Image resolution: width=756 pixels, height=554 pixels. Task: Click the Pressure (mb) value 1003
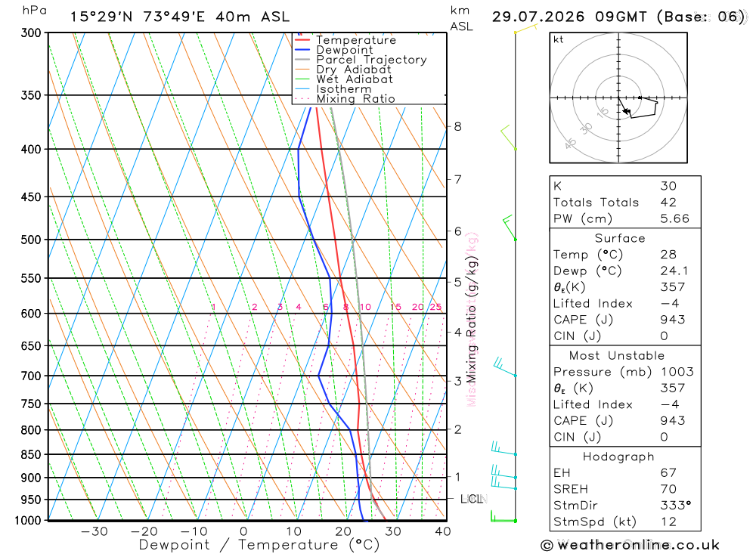coord(677,372)
